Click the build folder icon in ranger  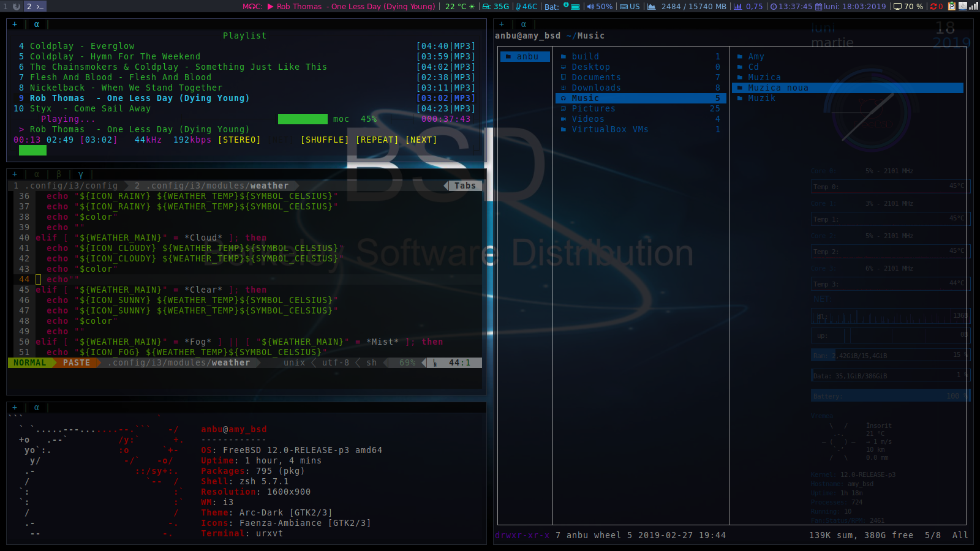[563, 56]
